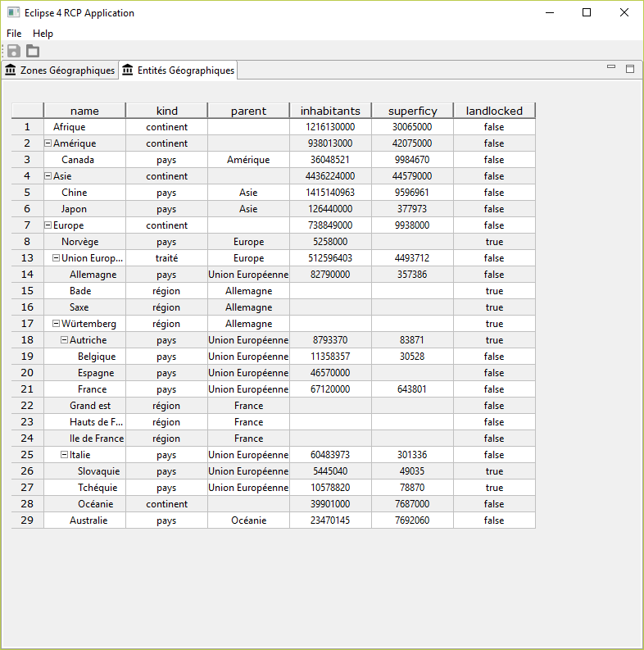Click inhabitants value 4436224000
Viewport: 644px width, 650px height.
click(330, 175)
